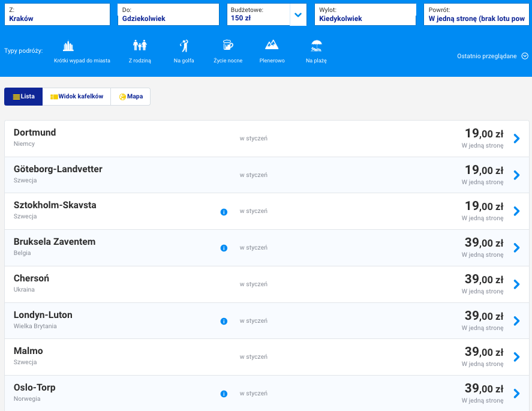Open the Chersoń Ukraina flight row
The width and height of the screenshot is (532, 411).
[264, 284]
